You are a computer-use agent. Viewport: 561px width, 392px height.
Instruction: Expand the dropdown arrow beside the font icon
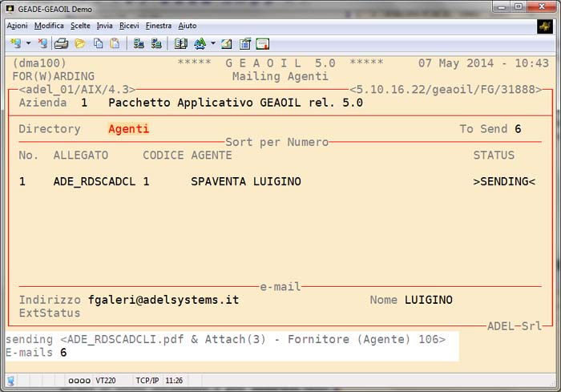click(x=212, y=43)
